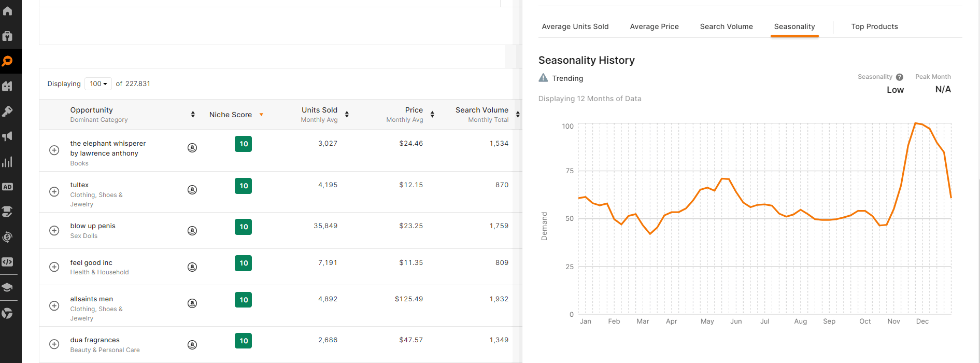Open the code brackets sidebar icon

click(x=7, y=262)
